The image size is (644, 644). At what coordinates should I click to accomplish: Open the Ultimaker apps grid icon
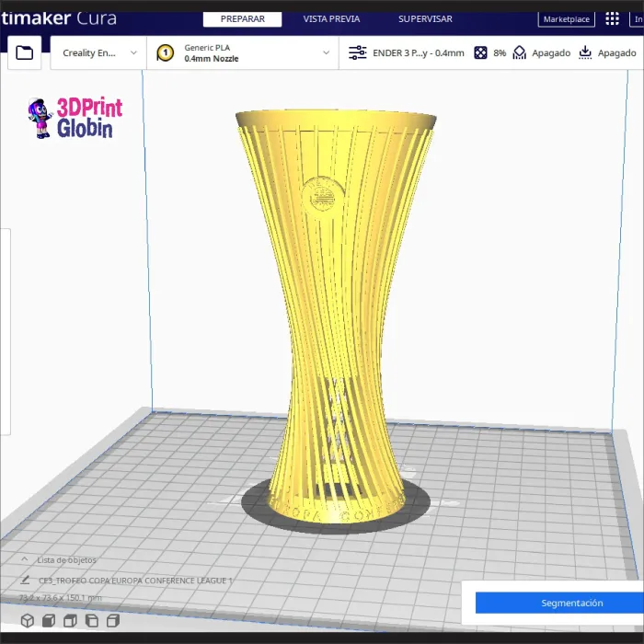612,18
